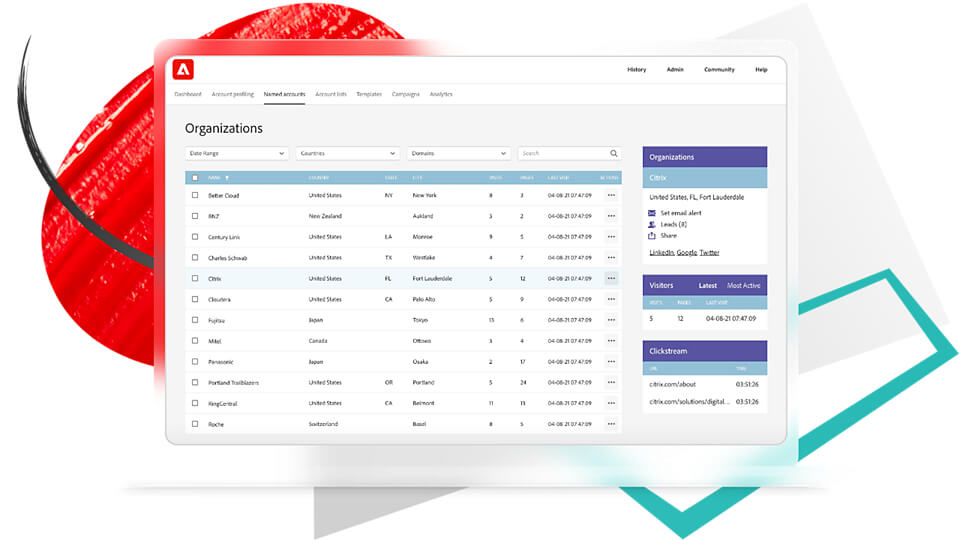Image resolution: width=960 pixels, height=540 pixels.
Task: Check the Fujitsu row checkbox
Action: pyautogui.click(x=195, y=320)
